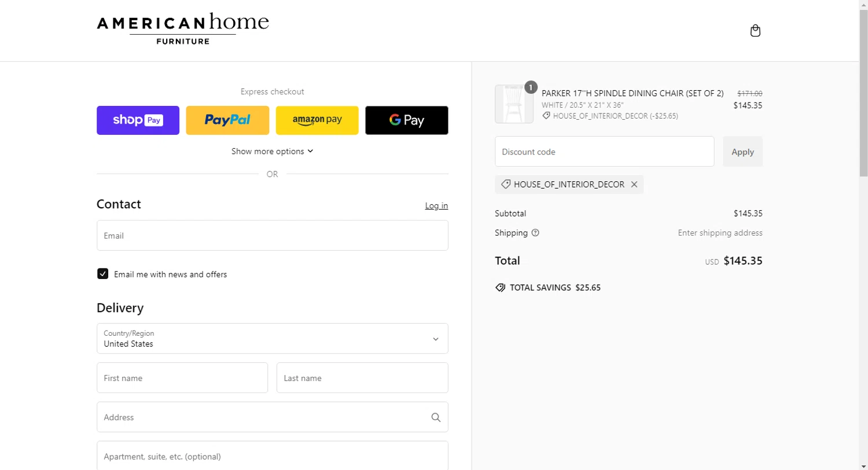Click the Last name field

click(362, 378)
